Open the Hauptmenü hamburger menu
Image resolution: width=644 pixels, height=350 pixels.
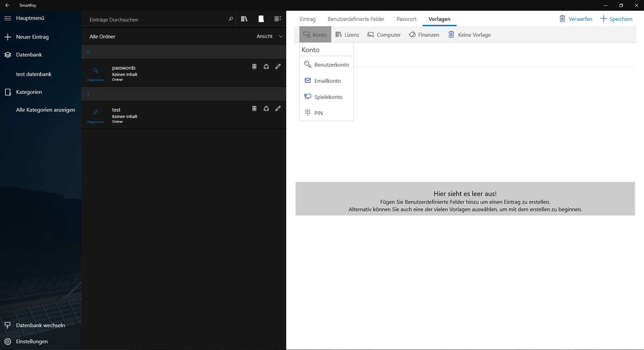click(8, 18)
